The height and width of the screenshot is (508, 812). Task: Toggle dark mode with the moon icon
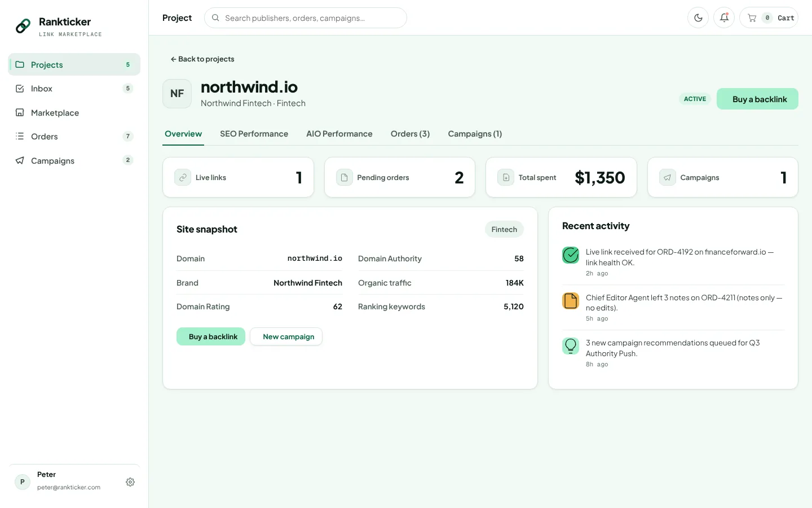coord(698,17)
